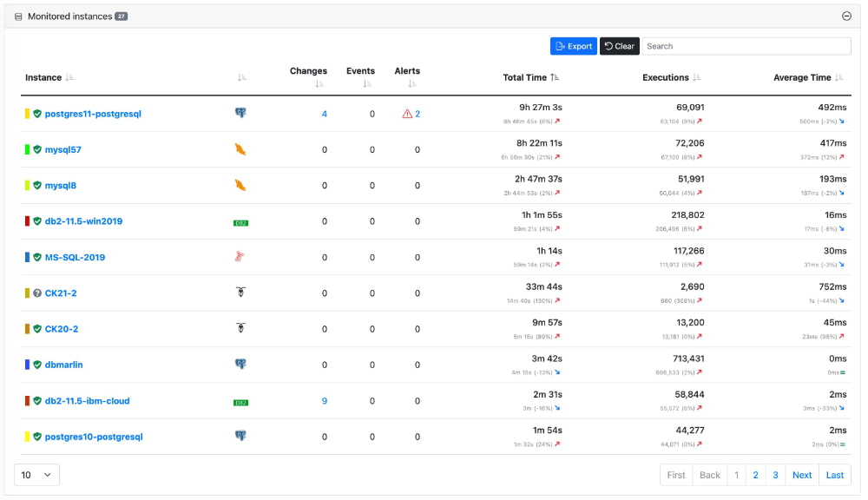Collapse the Monitored instances panel
The image size is (868, 500).
[x=846, y=16]
